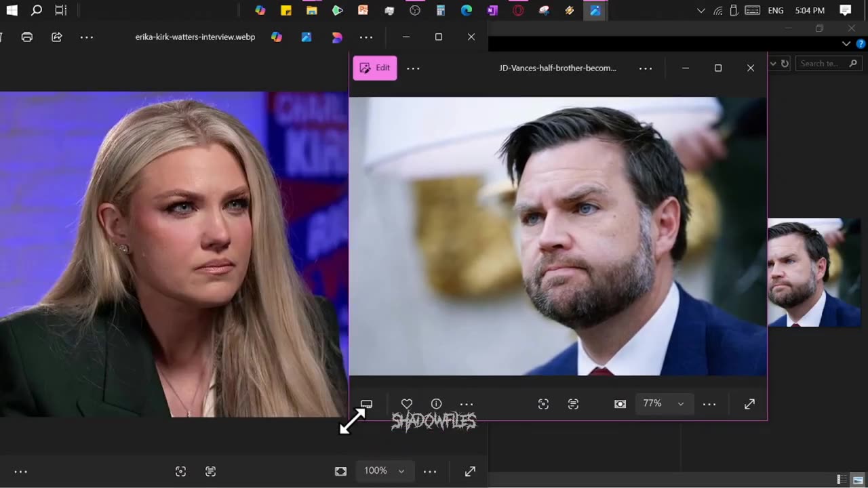This screenshot has width=868, height=488.
Task: Open Copilot from the taskbar
Action: 260,10
